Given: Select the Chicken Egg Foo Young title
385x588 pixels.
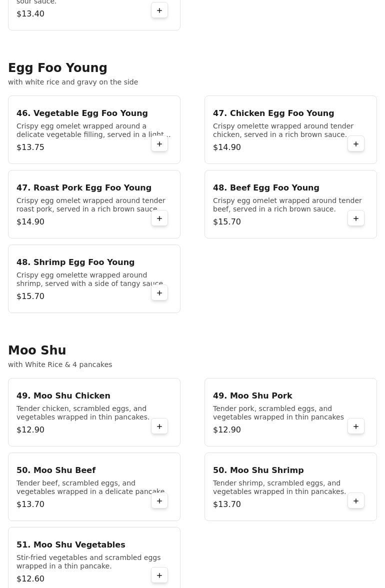Looking at the screenshot, I should pyautogui.click(x=273, y=113).
